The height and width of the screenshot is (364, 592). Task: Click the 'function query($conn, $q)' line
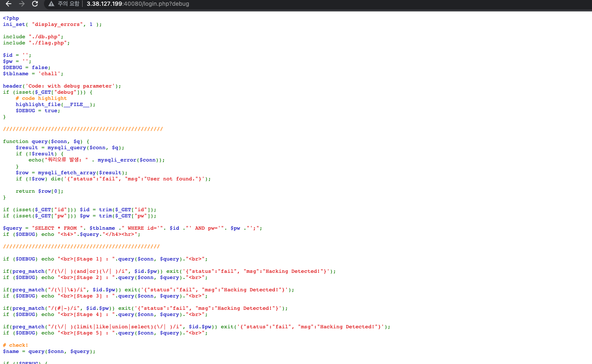click(x=46, y=141)
